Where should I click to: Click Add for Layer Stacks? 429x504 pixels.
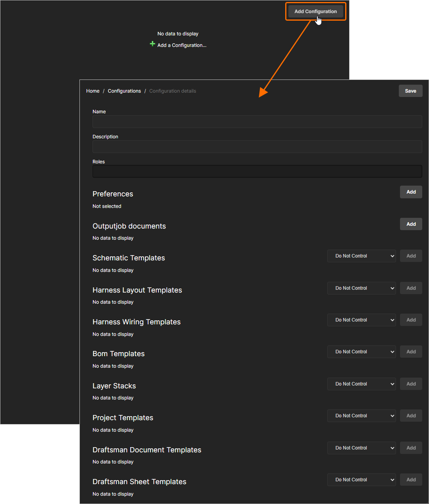(411, 384)
